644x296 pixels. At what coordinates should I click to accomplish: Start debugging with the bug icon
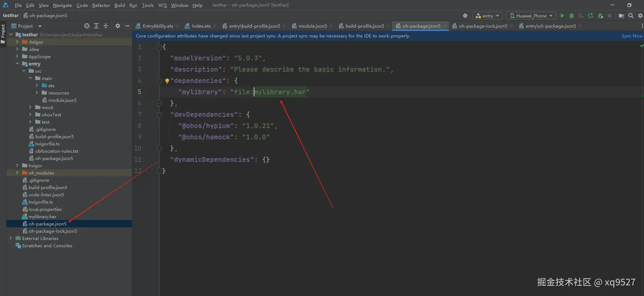pyautogui.click(x=572, y=16)
